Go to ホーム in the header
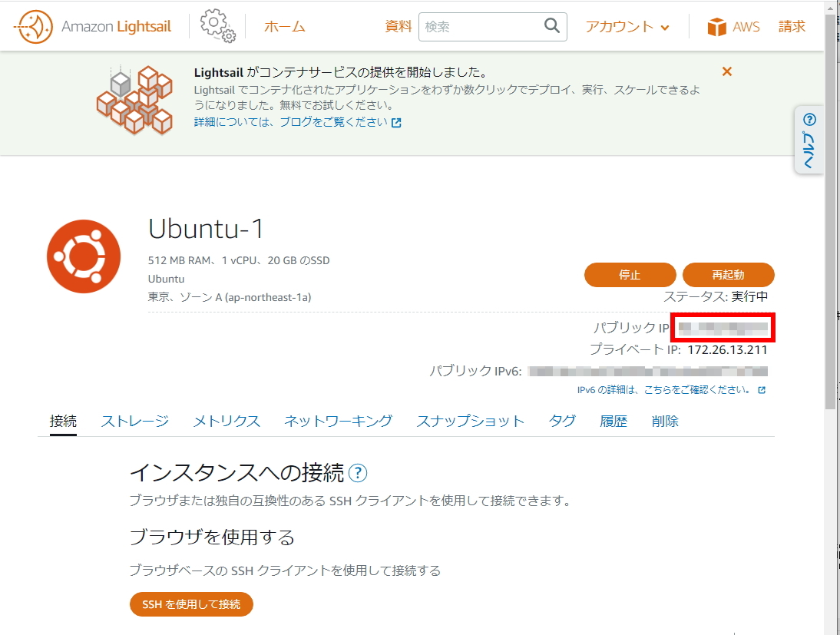840x635 pixels. [284, 26]
